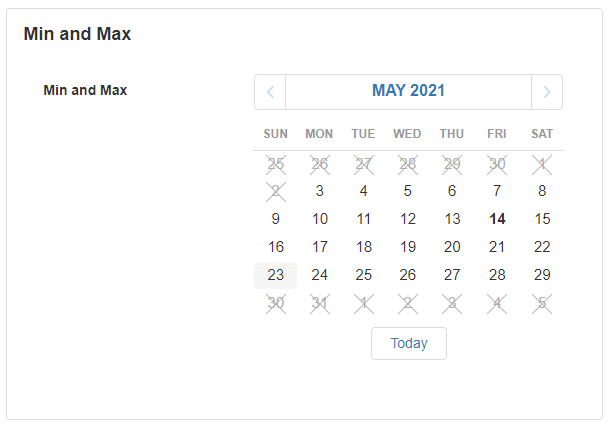Click the disabled May 31 date
The image size is (611, 427).
320,303
